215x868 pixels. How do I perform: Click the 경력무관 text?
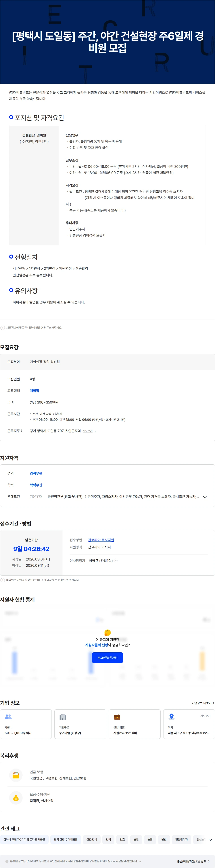pyautogui.click(x=36, y=473)
